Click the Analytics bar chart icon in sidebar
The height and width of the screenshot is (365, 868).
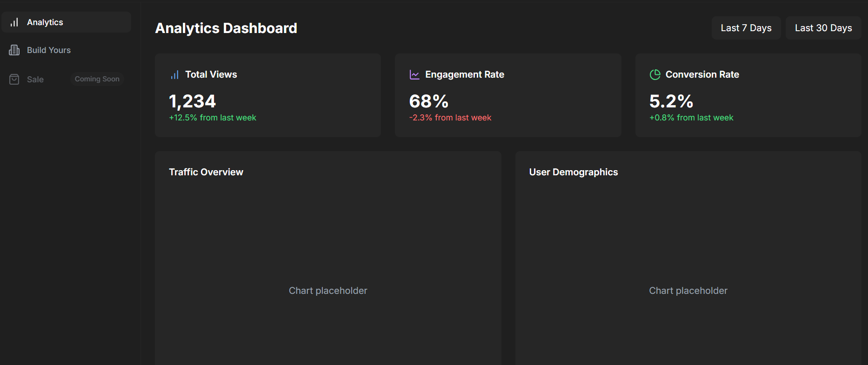(14, 22)
